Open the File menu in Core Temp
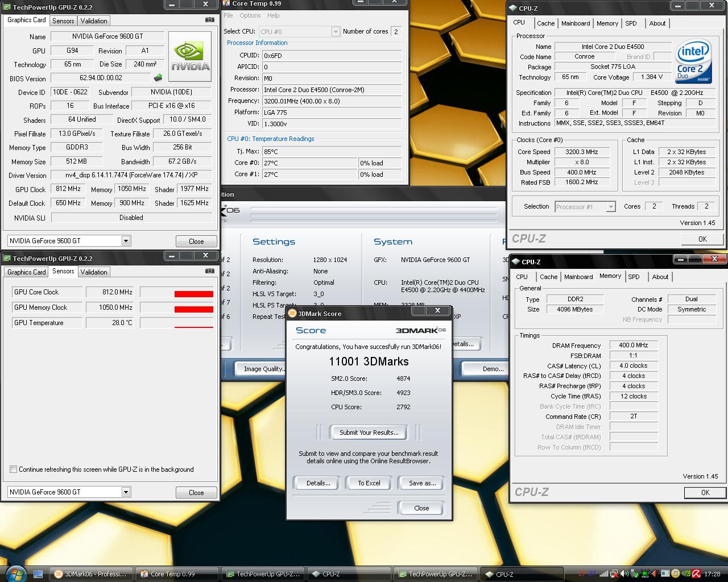728x582 pixels. click(x=228, y=15)
